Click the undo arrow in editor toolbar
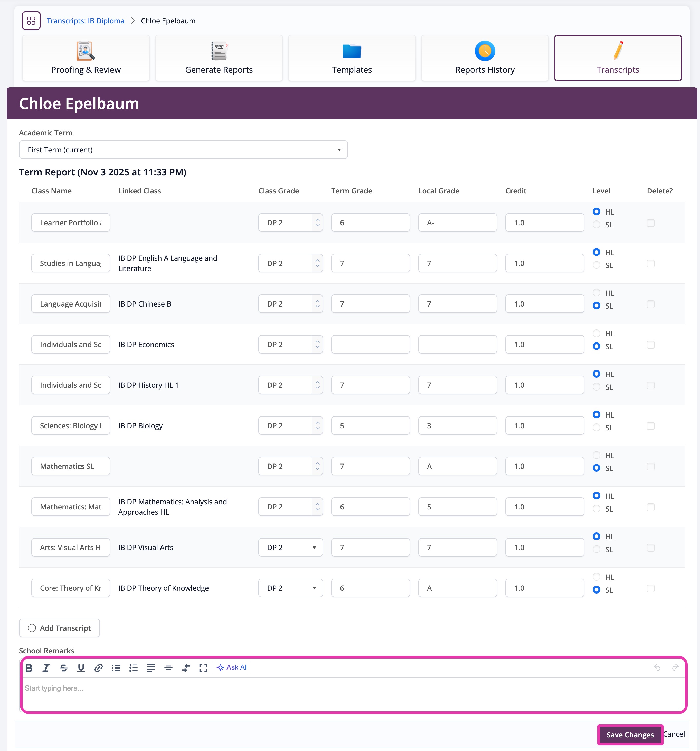Image resolution: width=700 pixels, height=751 pixels. coord(657,667)
